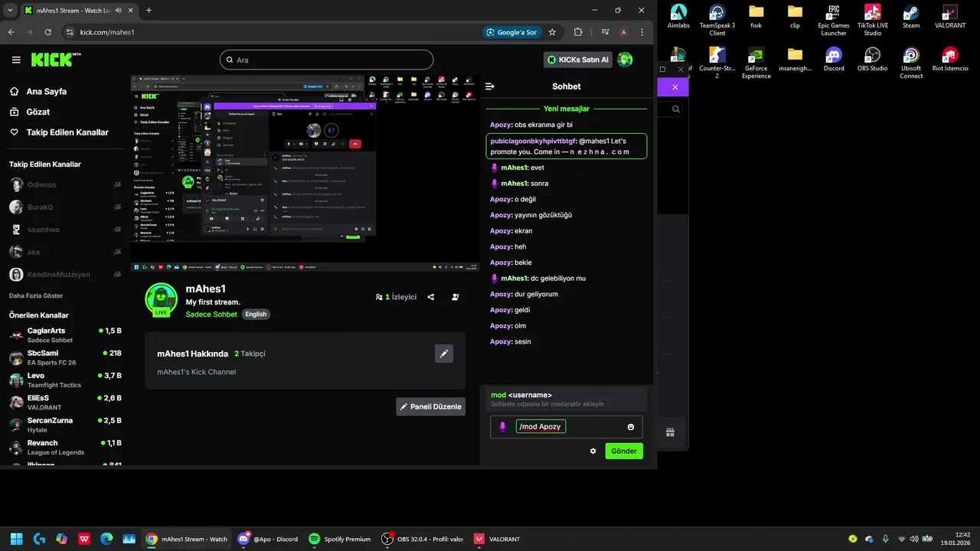Open followed channel aka
The width and height of the screenshot is (980, 551).
tap(65, 252)
